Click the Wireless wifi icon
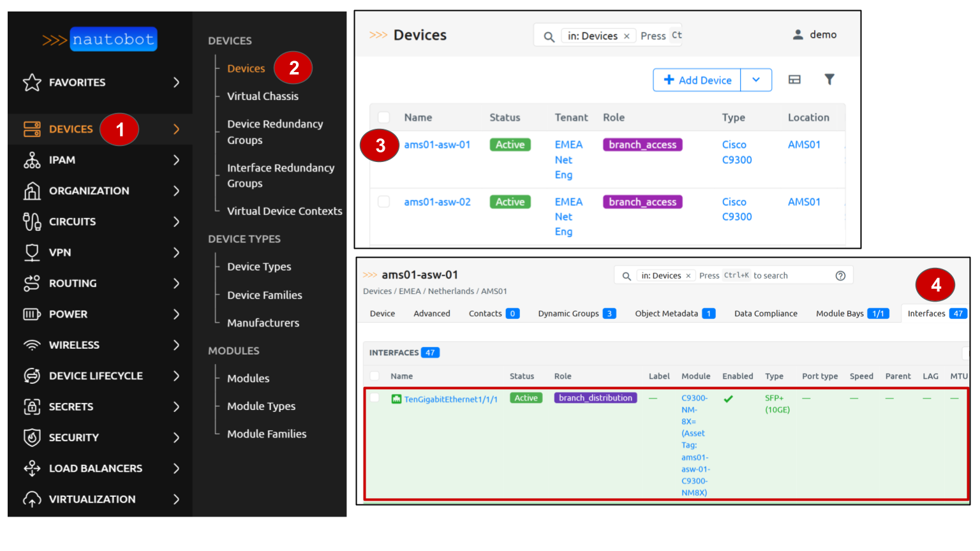The width and height of the screenshot is (980, 551). [x=32, y=345]
